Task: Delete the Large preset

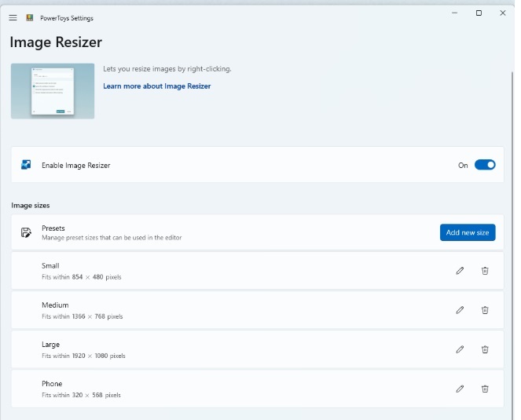Action: [485, 349]
